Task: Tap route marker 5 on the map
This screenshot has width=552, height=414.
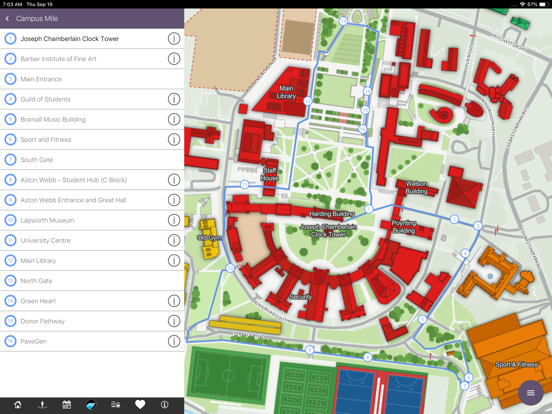Action: (422, 320)
